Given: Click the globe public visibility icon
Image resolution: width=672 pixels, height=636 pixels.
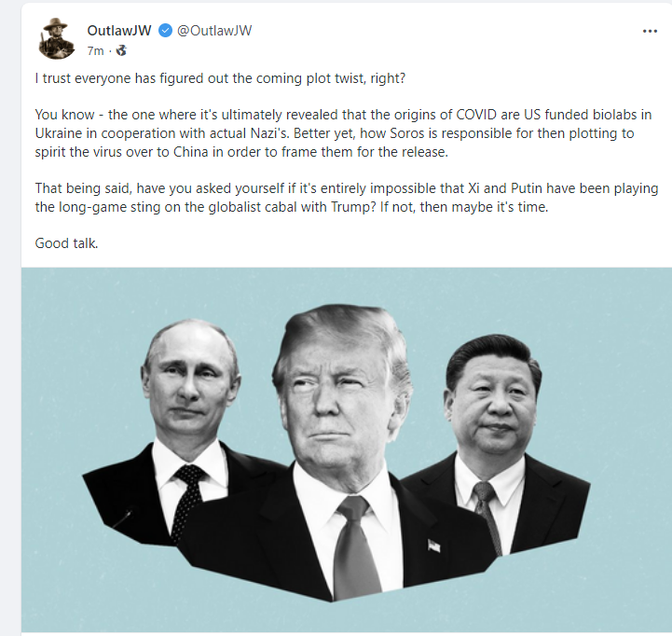Looking at the screenshot, I should pos(121,50).
